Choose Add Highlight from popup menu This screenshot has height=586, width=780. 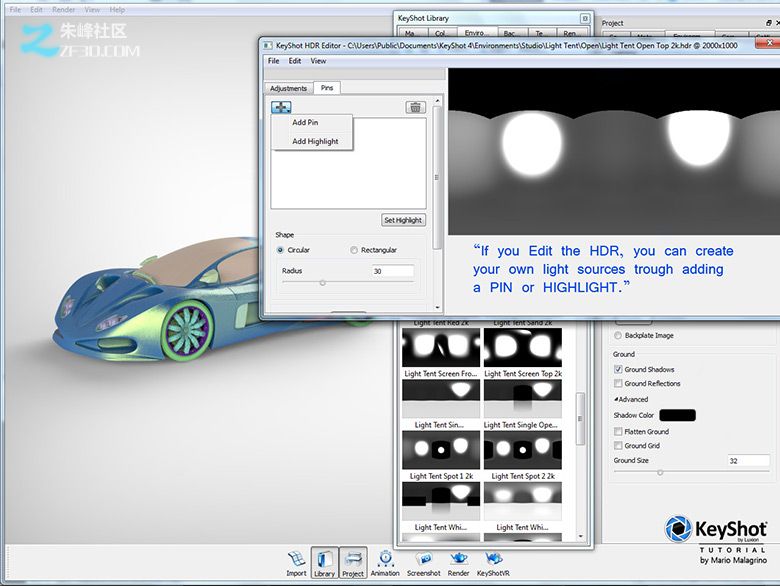[315, 141]
